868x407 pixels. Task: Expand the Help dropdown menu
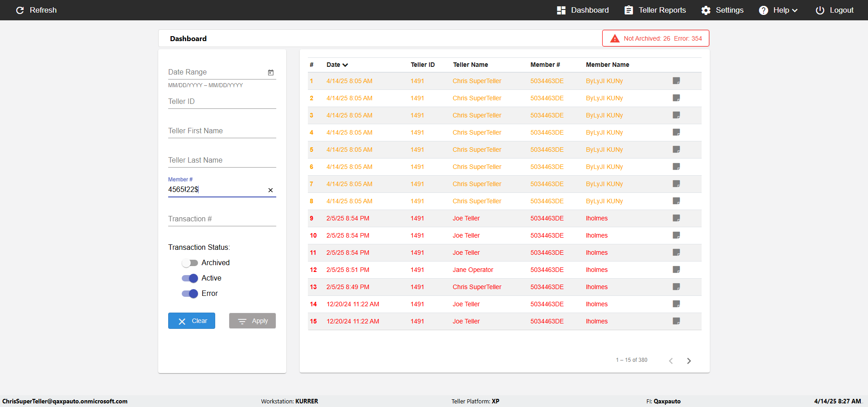click(778, 10)
